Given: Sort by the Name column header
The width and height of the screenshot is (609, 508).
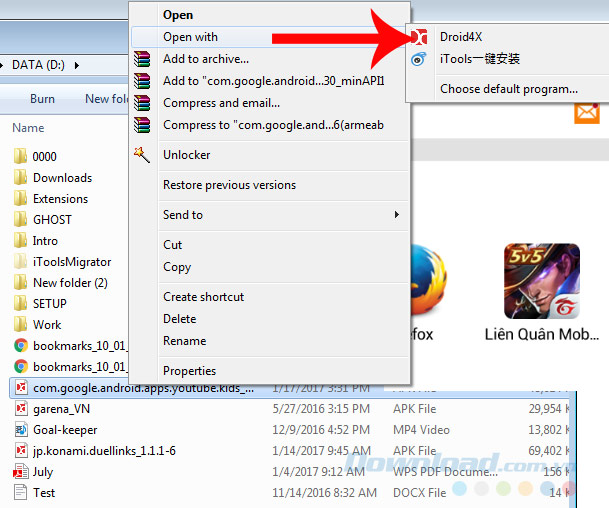Looking at the screenshot, I should 28,128.
